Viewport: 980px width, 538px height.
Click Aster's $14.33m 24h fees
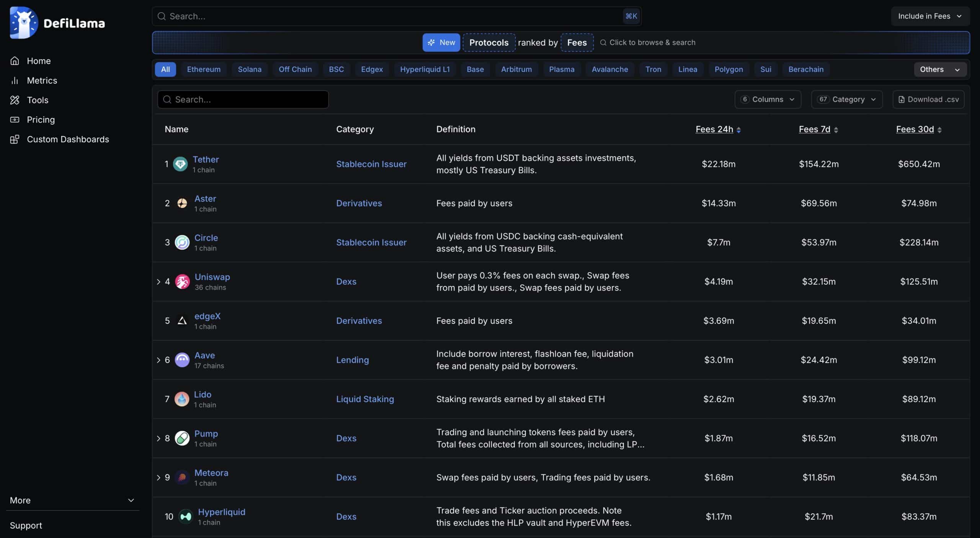click(719, 203)
